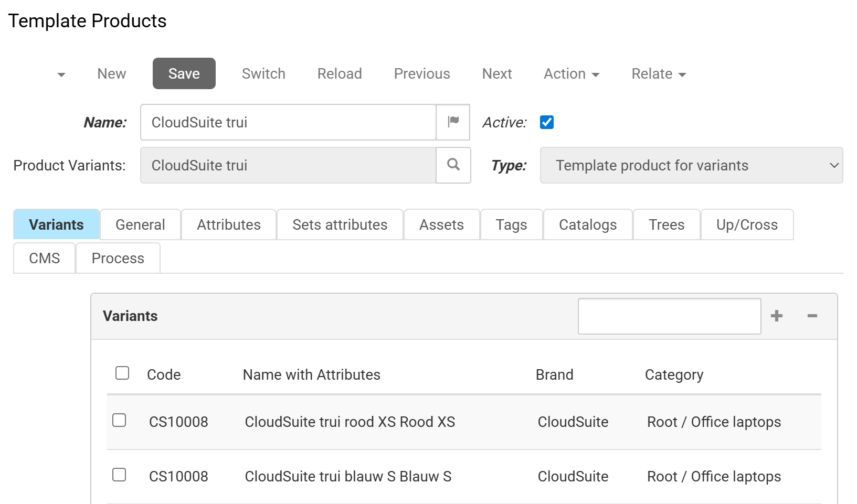The image size is (857, 504).
Task: Expand the Action dropdown menu
Action: click(572, 74)
